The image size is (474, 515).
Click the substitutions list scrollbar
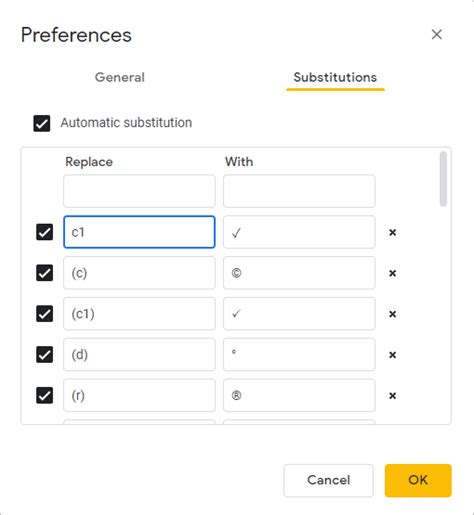point(443,179)
